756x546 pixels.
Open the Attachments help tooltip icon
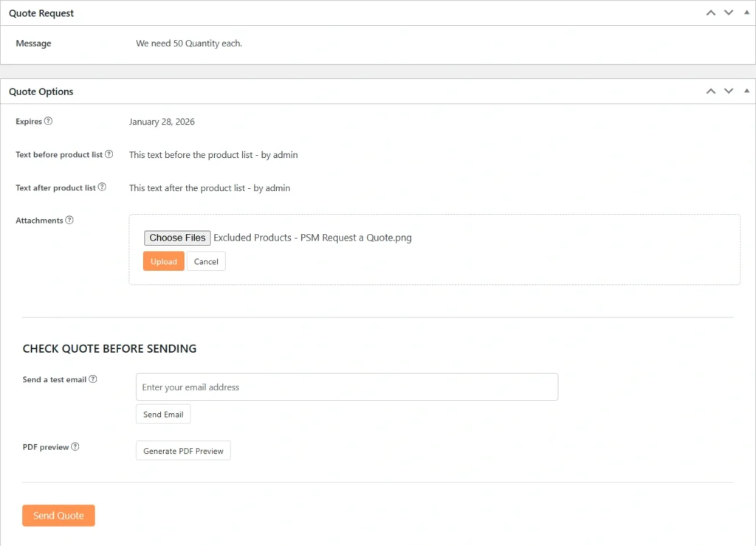[x=69, y=220]
